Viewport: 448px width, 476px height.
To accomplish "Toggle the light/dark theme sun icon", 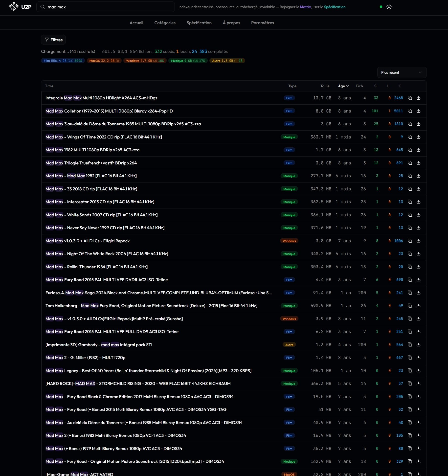I will pyautogui.click(x=389, y=7).
